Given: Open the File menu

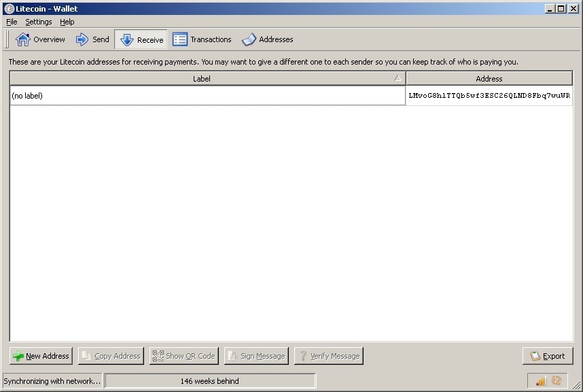Looking at the screenshot, I should click(x=11, y=22).
